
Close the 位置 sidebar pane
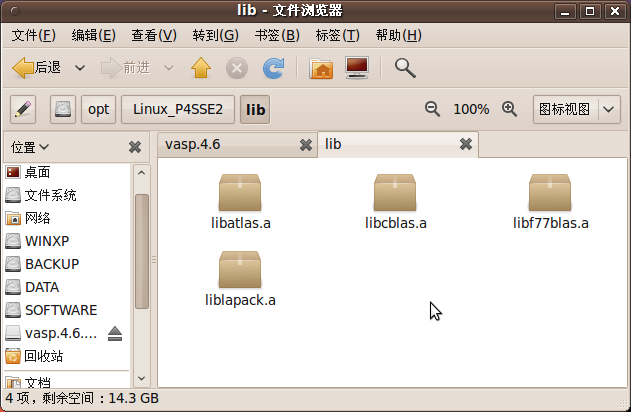click(135, 147)
